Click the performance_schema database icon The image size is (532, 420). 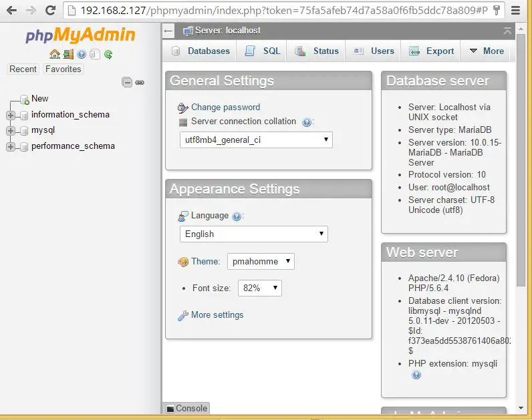(x=24, y=147)
